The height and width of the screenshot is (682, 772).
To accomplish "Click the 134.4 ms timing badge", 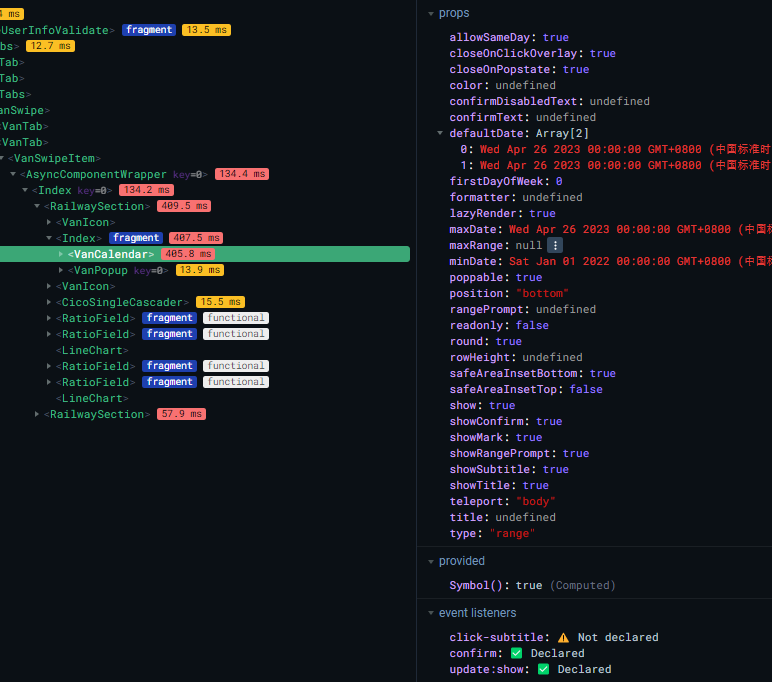I will pos(242,174).
